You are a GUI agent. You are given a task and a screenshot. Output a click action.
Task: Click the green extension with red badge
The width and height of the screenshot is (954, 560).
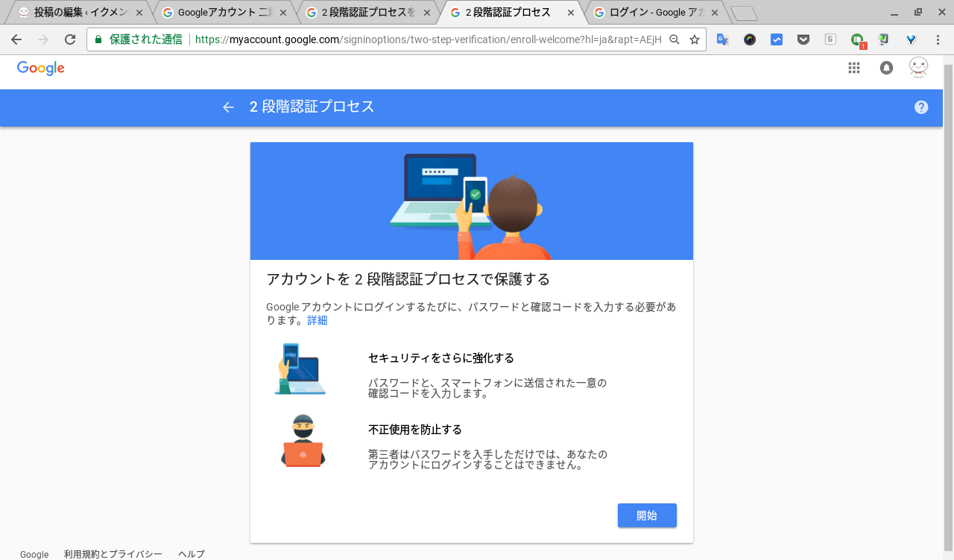pyautogui.click(x=858, y=40)
